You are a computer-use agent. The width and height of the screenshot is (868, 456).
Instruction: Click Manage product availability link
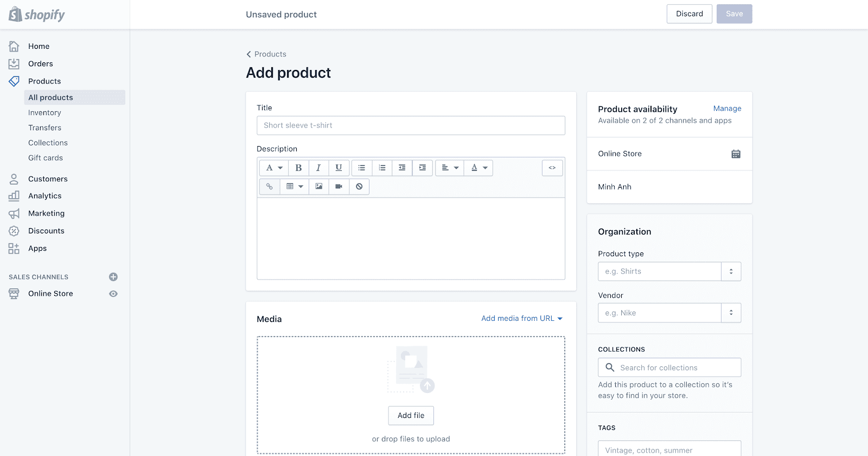coord(727,109)
